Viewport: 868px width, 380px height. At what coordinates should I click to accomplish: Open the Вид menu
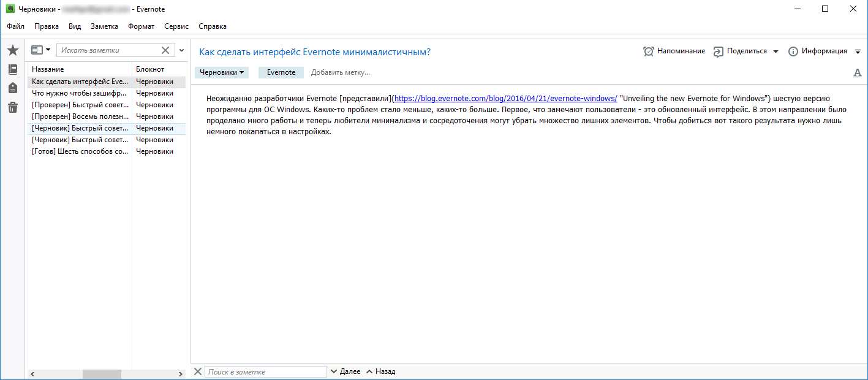[x=75, y=26]
